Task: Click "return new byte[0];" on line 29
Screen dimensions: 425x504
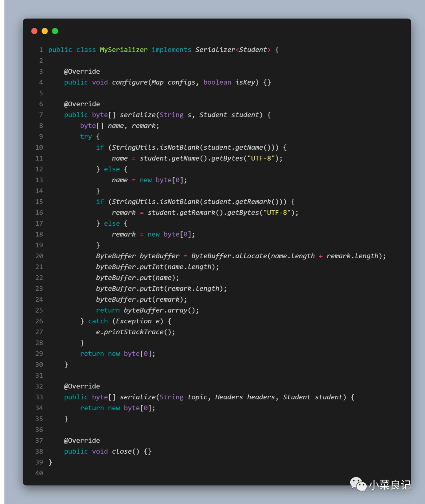Action: click(118, 354)
